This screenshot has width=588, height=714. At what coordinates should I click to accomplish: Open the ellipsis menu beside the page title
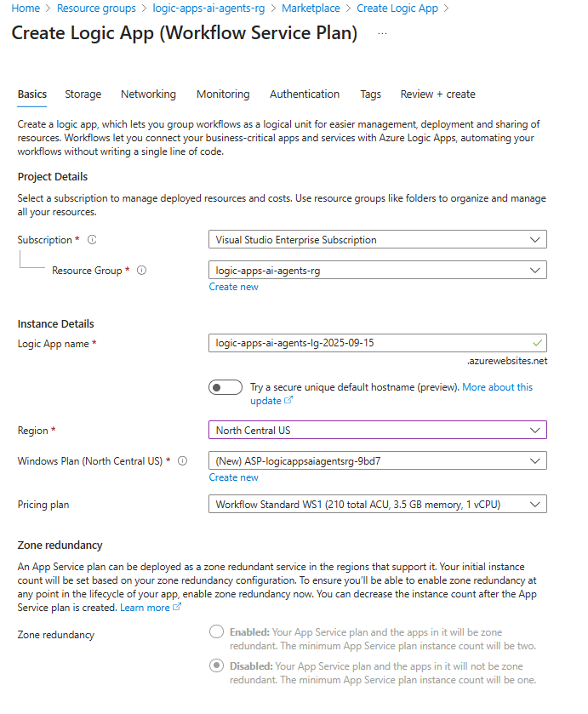tap(382, 34)
